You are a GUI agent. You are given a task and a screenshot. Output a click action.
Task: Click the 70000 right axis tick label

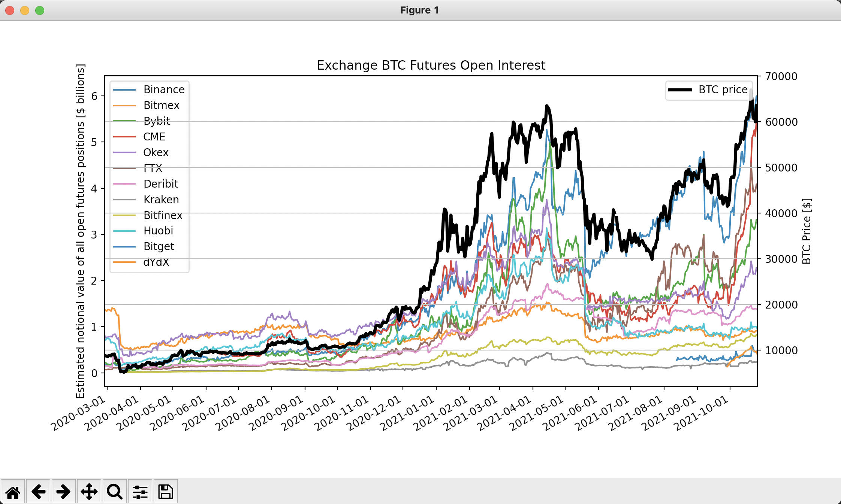[x=781, y=76]
